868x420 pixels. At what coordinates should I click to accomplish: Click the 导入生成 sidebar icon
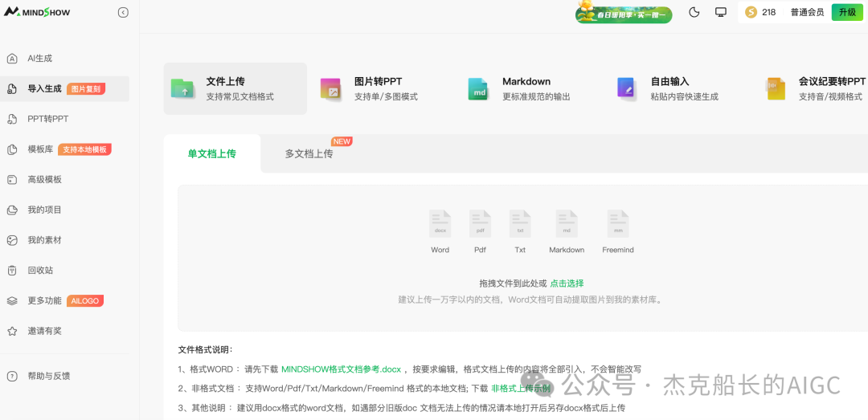coord(11,89)
